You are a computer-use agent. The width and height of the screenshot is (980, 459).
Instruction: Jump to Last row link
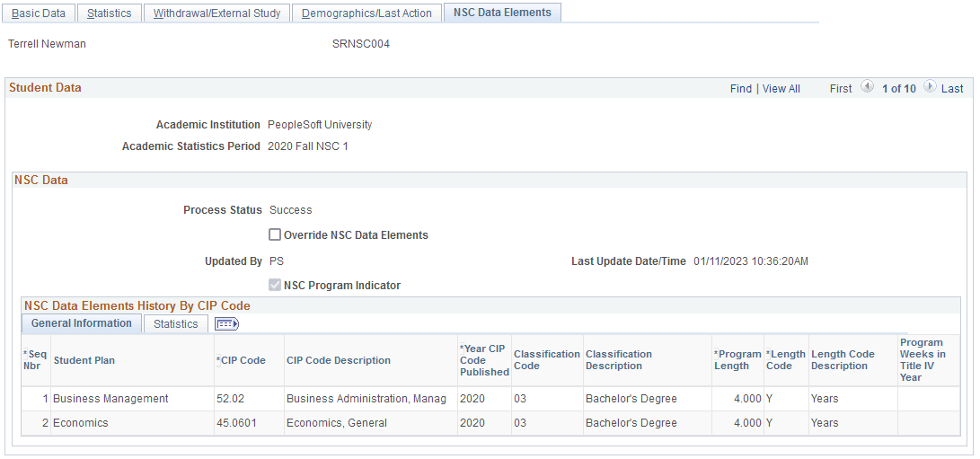(952, 89)
